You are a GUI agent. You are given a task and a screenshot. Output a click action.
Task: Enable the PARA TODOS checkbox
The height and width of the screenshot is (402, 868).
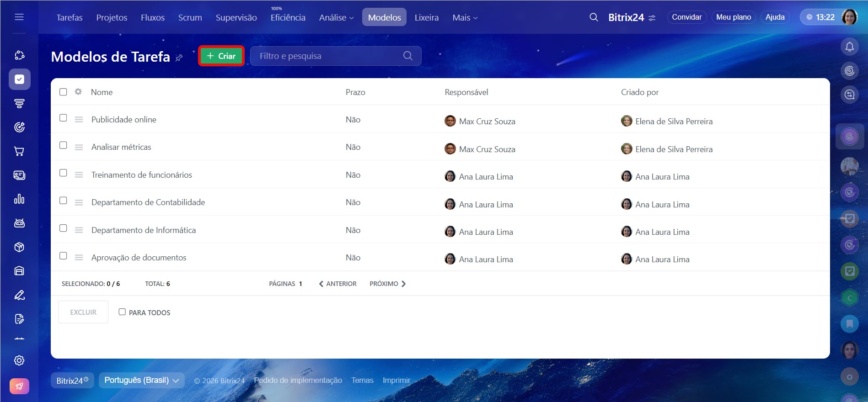coord(122,312)
